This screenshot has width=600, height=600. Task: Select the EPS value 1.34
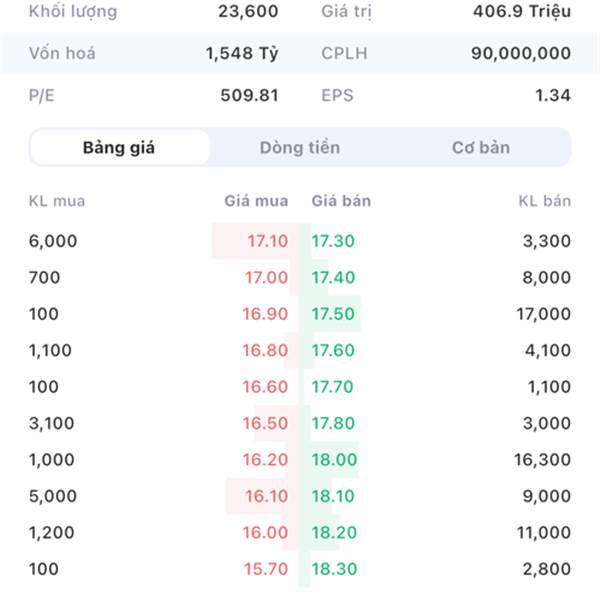point(553,95)
